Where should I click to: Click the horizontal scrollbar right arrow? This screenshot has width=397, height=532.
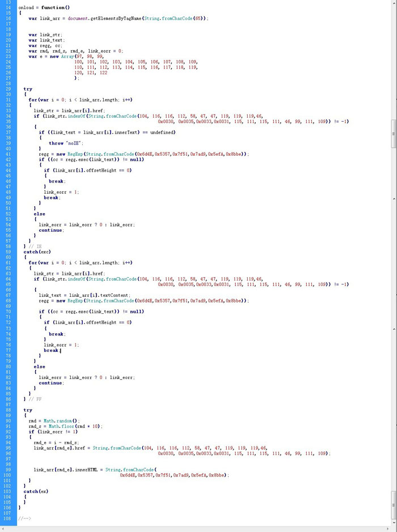pyautogui.click(x=388, y=529)
